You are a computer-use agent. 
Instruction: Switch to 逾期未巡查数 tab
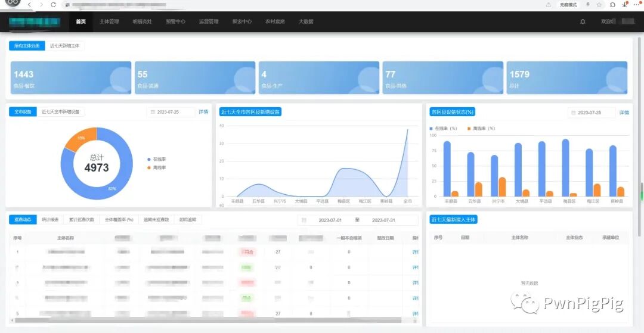coord(156,220)
